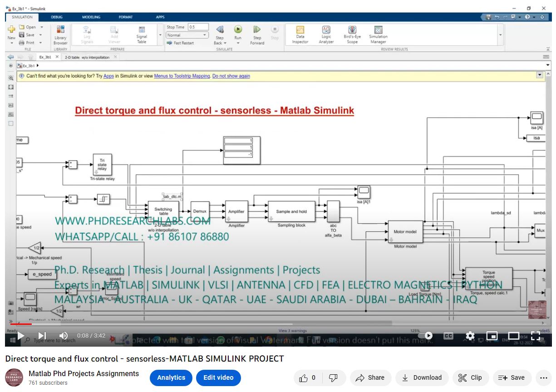The height and width of the screenshot is (392, 556).
Task: Click the Zoom magnifier palette icon
Action: click(x=11, y=78)
